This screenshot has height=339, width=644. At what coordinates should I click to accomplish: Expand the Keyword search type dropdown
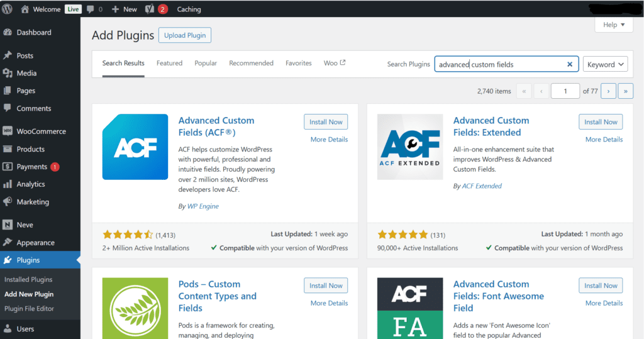(x=605, y=64)
